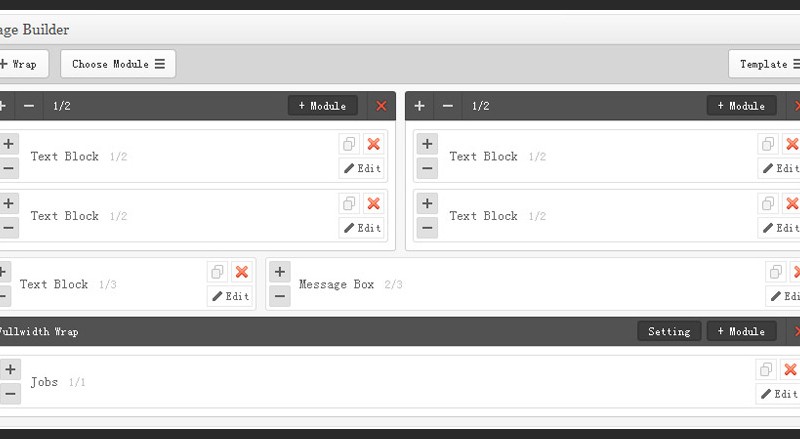The width and height of the screenshot is (800, 439).
Task: Copy the second left Text Block
Action: pos(349,204)
